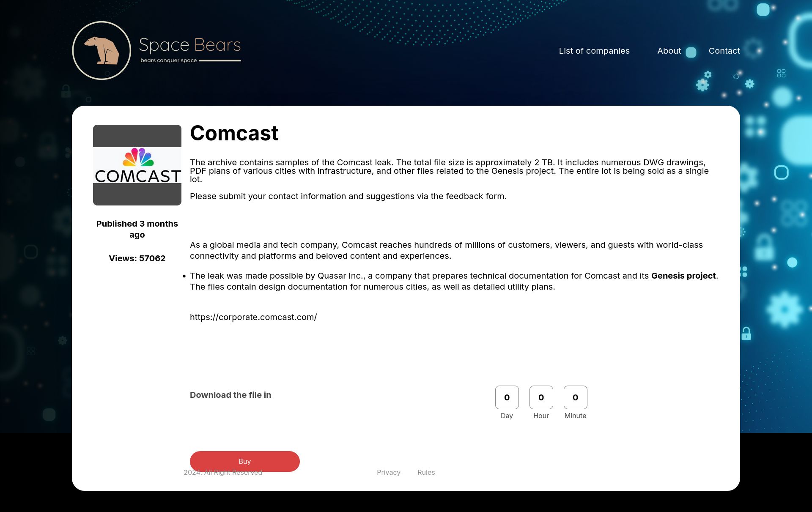Click the bold Genesis project text
Viewport: 812px width, 512px height.
click(x=683, y=276)
